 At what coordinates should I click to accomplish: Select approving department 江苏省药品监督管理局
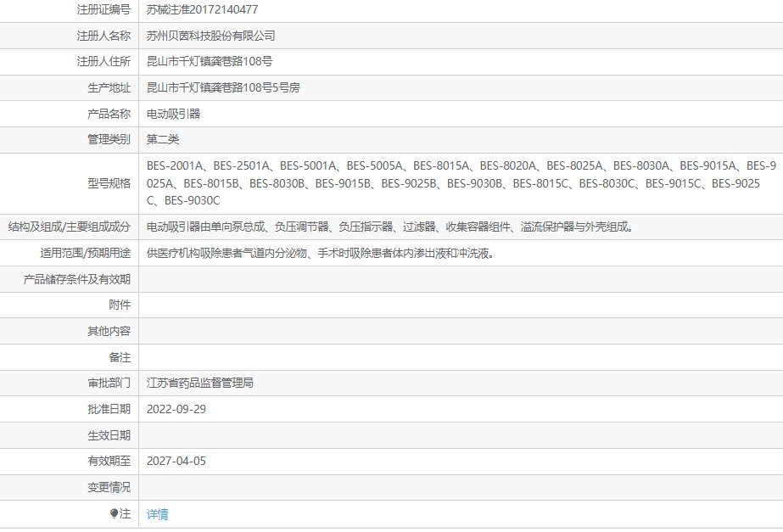pos(199,384)
